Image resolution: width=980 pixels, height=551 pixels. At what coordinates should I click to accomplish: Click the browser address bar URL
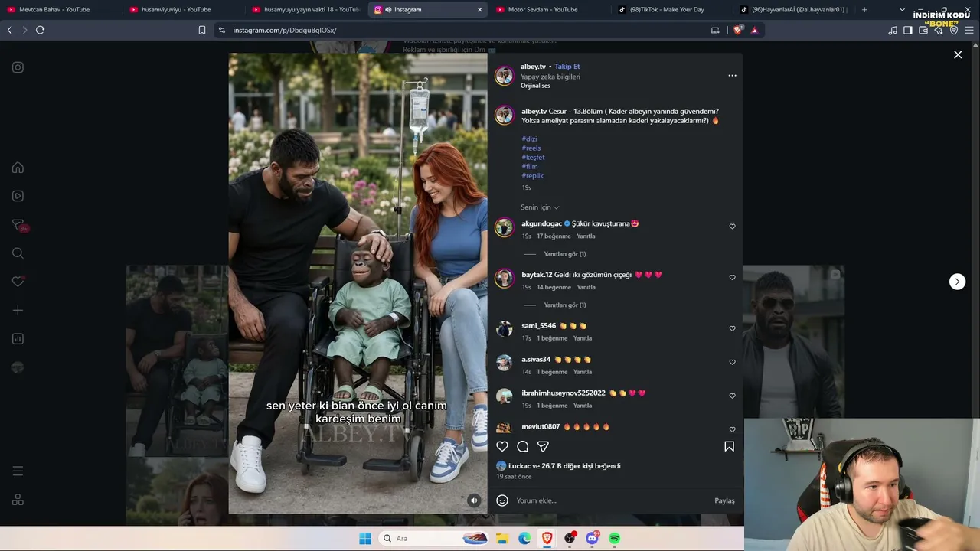click(285, 31)
